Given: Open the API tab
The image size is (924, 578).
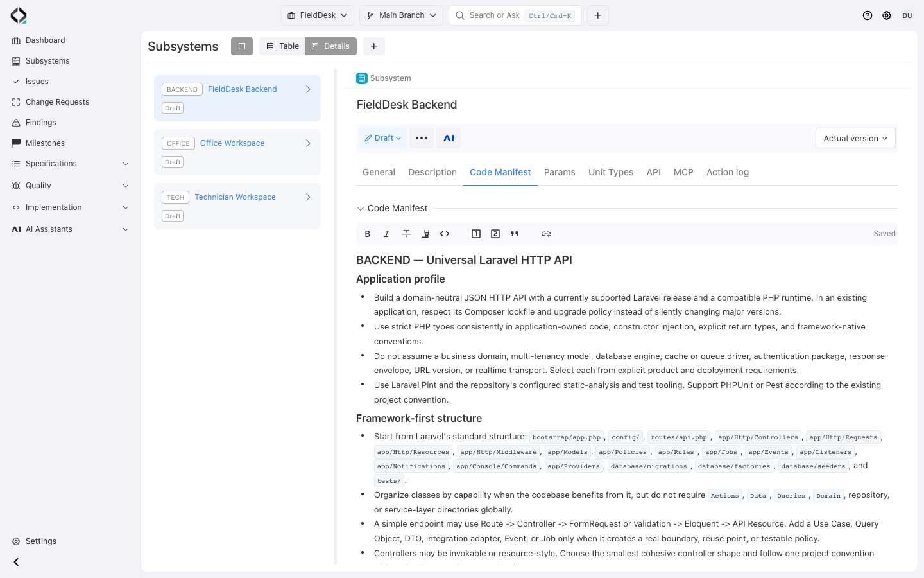Looking at the screenshot, I should pos(654,172).
